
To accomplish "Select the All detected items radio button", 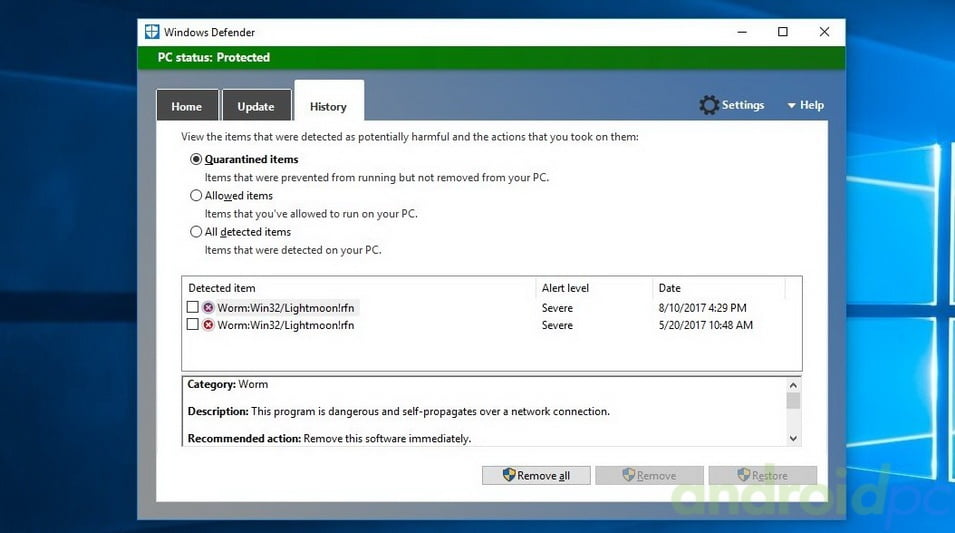I will pos(196,231).
